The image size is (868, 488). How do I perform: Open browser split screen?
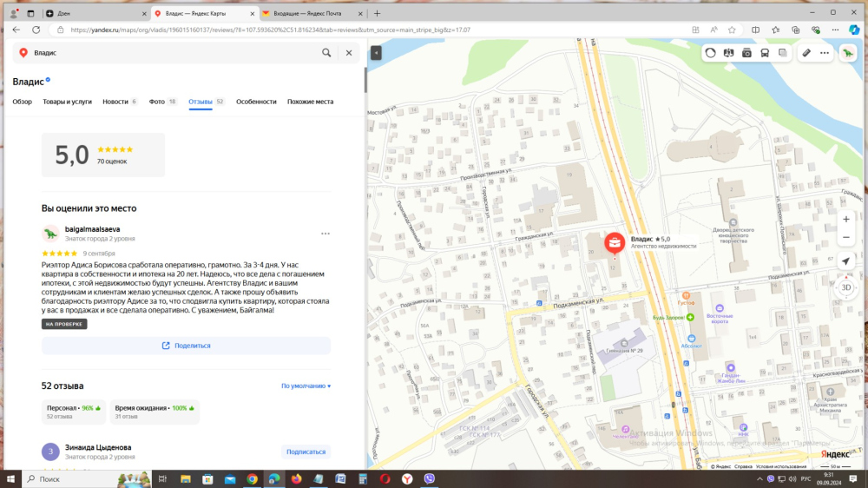(x=756, y=30)
